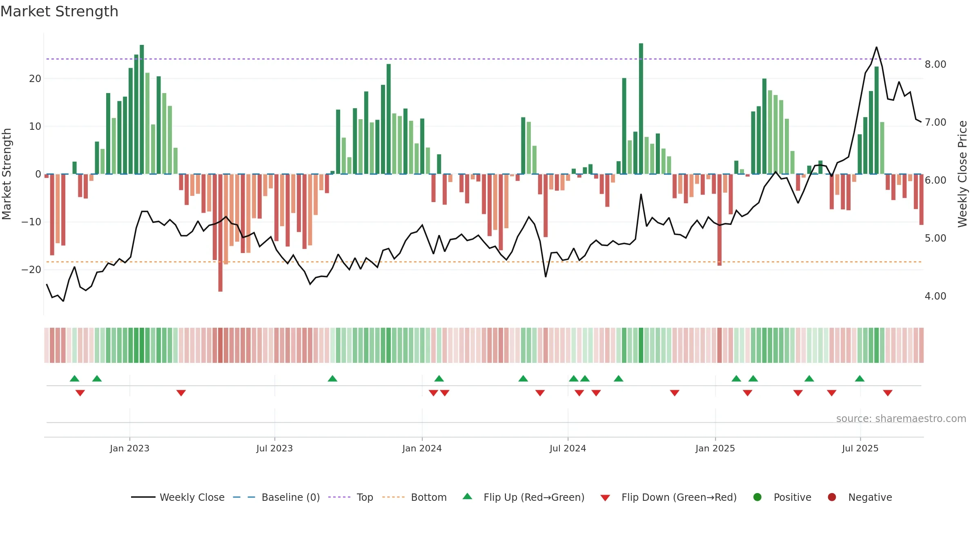
Task: Click the flip-up marker above Jan 2024
Action: pos(439,378)
